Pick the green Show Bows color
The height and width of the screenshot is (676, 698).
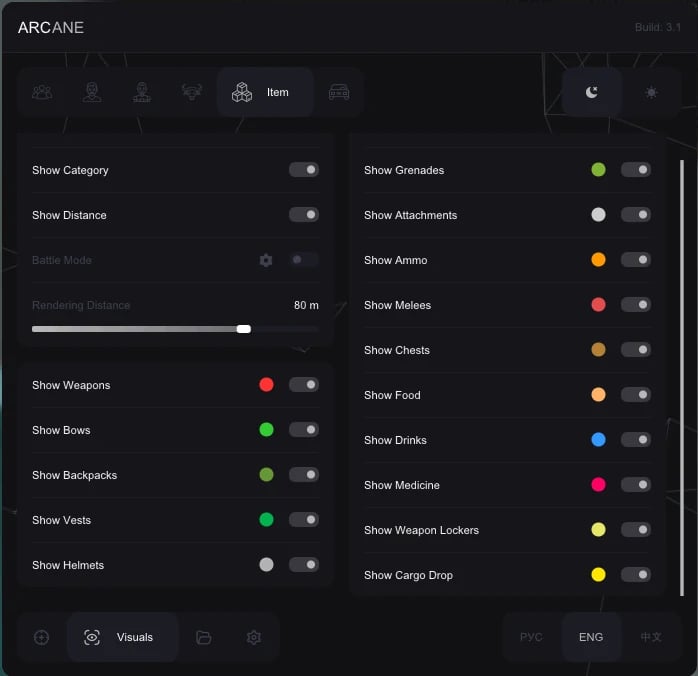(266, 429)
